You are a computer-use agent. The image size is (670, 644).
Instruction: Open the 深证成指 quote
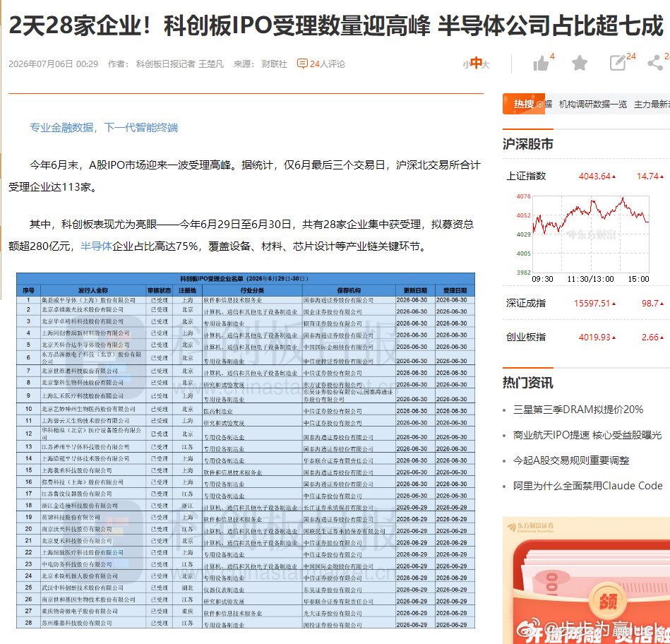click(526, 304)
